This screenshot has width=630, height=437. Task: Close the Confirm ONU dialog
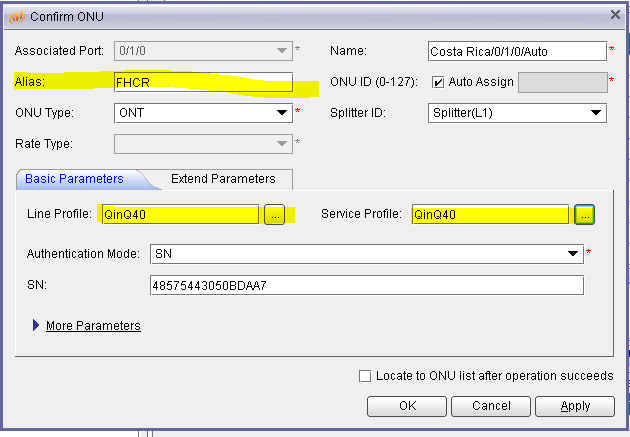(614, 15)
